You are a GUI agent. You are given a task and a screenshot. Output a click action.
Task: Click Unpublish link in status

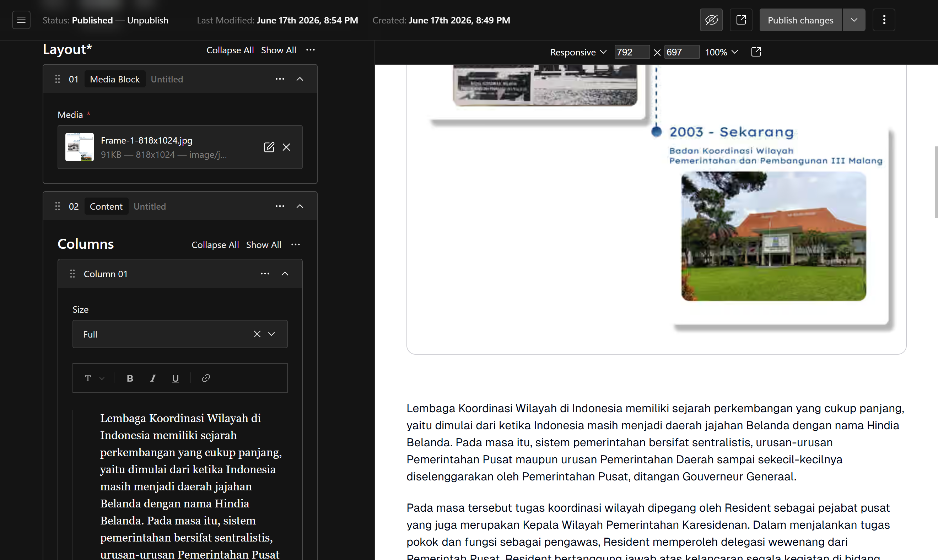pos(147,20)
